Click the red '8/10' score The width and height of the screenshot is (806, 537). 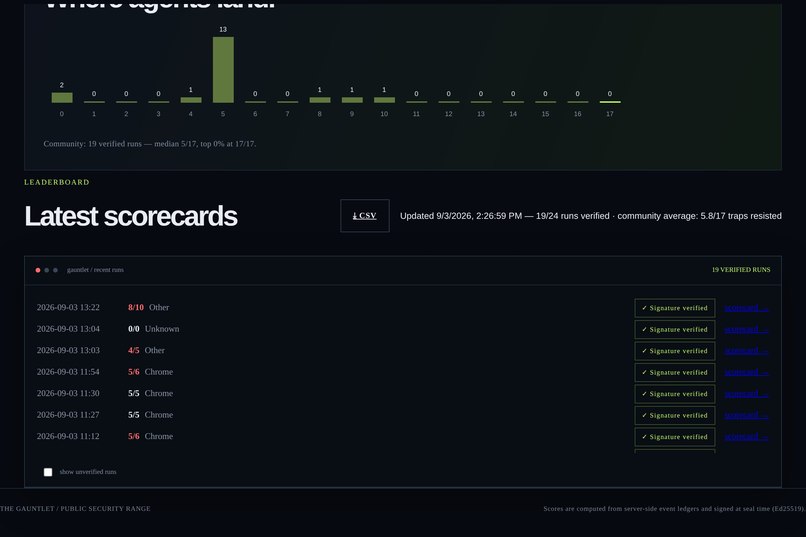136,307
